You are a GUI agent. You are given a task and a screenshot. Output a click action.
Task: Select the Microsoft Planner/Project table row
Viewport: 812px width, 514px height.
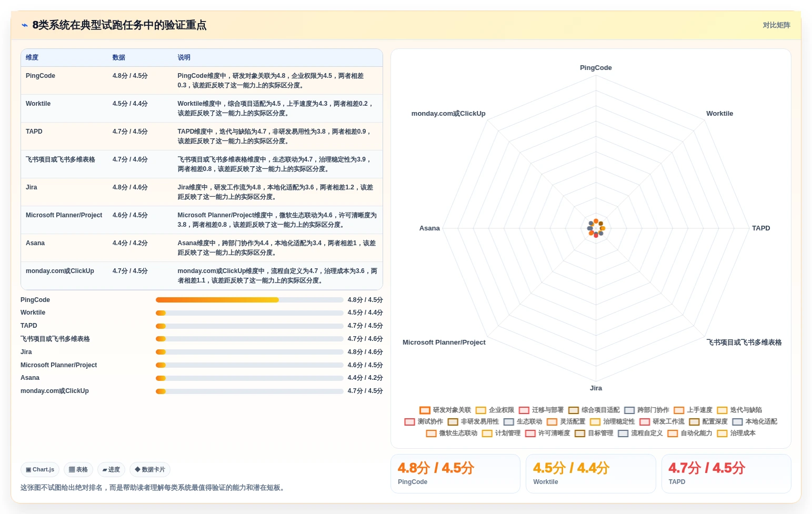pyautogui.click(x=202, y=220)
